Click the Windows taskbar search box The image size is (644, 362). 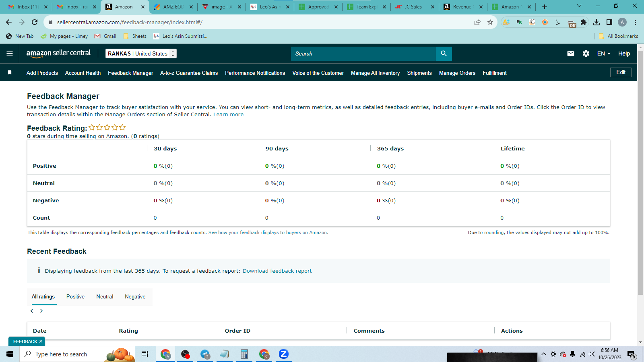tap(77, 354)
